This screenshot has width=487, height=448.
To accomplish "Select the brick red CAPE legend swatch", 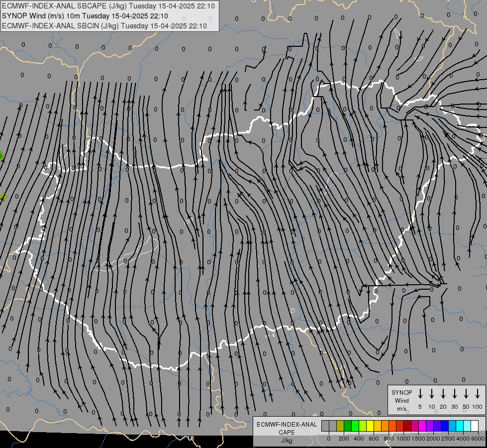I will (x=400, y=426).
